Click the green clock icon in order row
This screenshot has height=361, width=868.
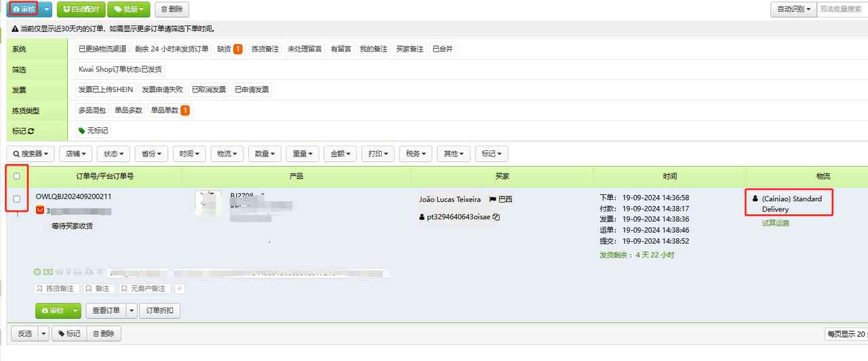(x=37, y=272)
